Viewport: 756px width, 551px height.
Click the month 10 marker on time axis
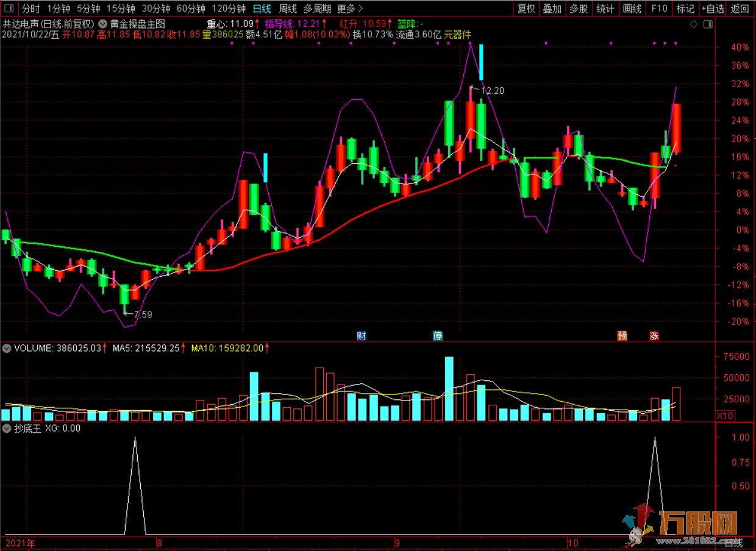pyautogui.click(x=572, y=542)
